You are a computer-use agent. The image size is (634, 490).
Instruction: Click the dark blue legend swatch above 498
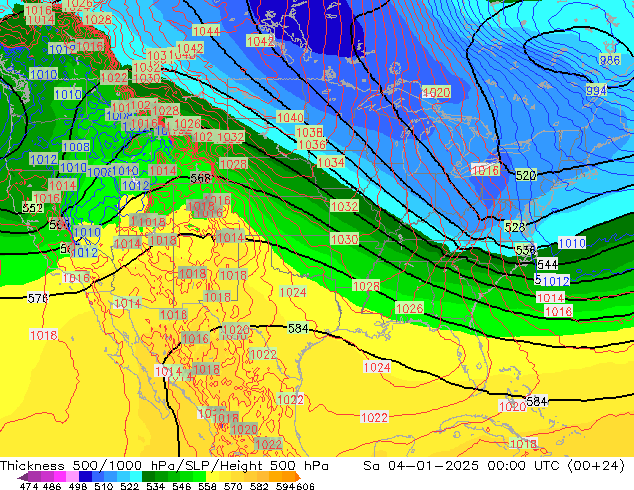[x=85, y=476]
